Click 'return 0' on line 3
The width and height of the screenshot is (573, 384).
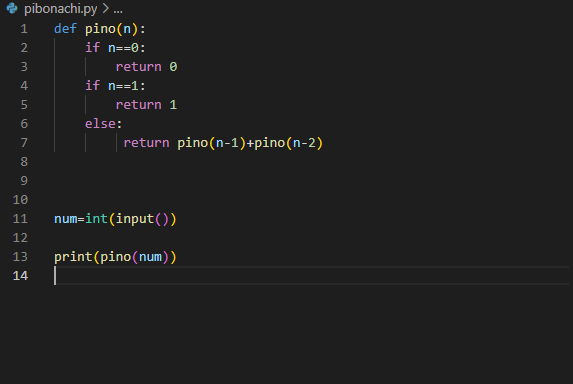pyautogui.click(x=146, y=67)
